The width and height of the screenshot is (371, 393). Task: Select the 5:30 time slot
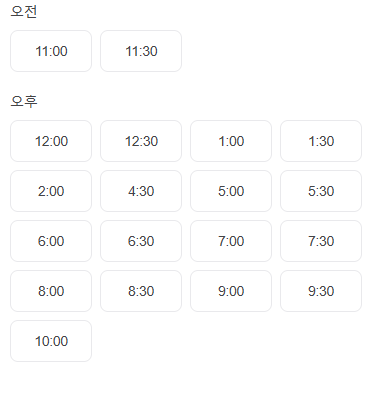(321, 191)
